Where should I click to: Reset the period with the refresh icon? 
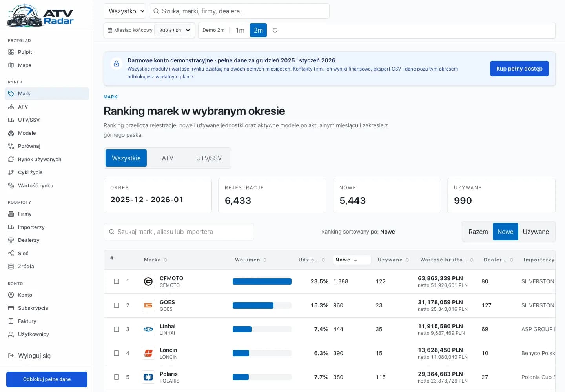(x=275, y=30)
